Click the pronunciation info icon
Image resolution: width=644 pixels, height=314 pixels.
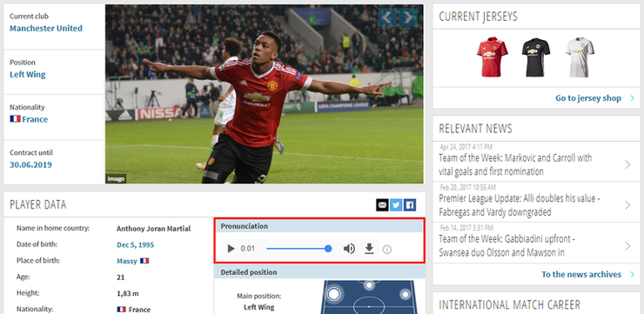[387, 249]
